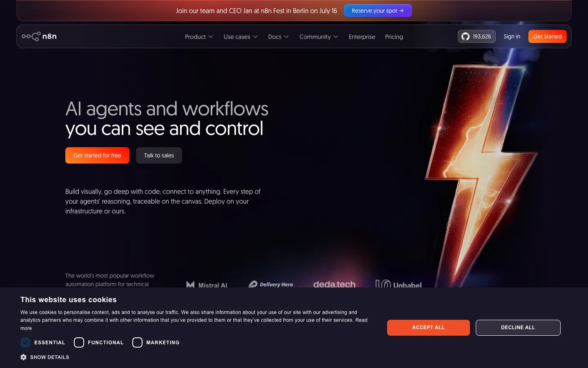
Task: Click Sign in
Action: [x=512, y=36]
